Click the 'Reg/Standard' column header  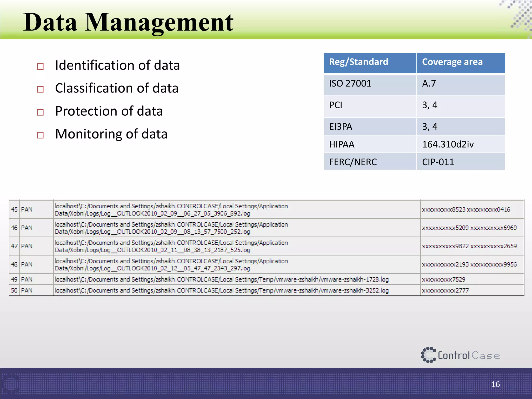[x=370, y=63]
